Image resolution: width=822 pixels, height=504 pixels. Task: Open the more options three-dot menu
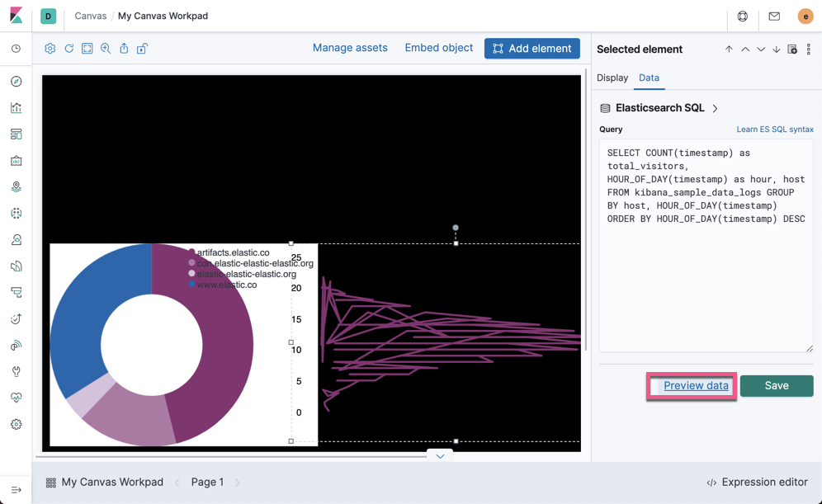(808, 49)
